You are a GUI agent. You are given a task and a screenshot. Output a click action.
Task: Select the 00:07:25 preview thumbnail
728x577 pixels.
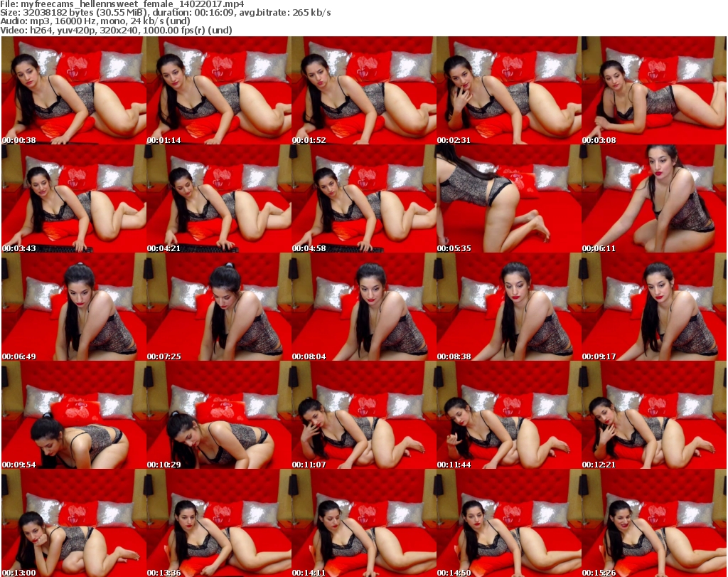pos(219,307)
